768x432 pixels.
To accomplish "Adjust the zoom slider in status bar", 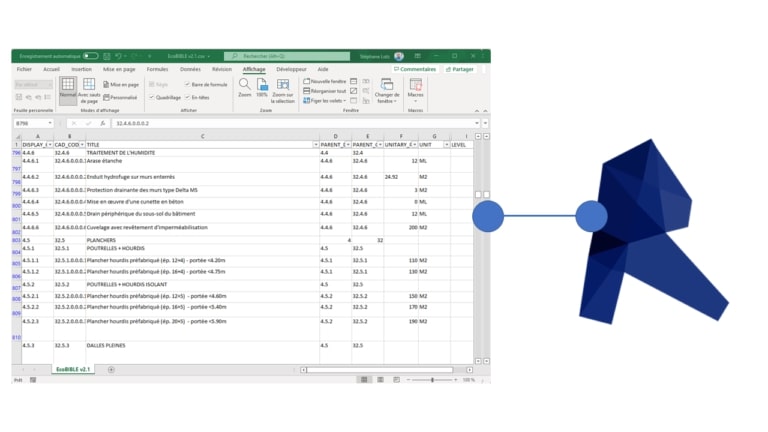I will pyautogui.click(x=432, y=380).
